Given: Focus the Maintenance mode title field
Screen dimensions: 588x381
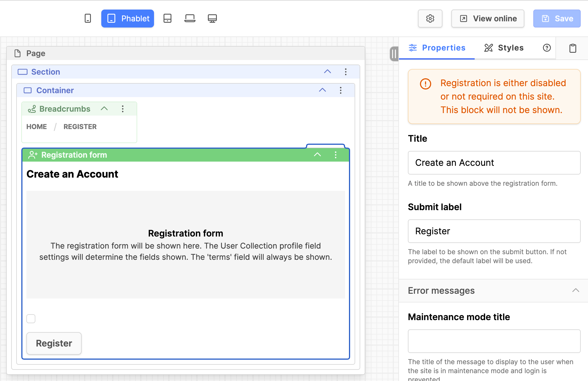Looking at the screenshot, I should click(x=494, y=341).
